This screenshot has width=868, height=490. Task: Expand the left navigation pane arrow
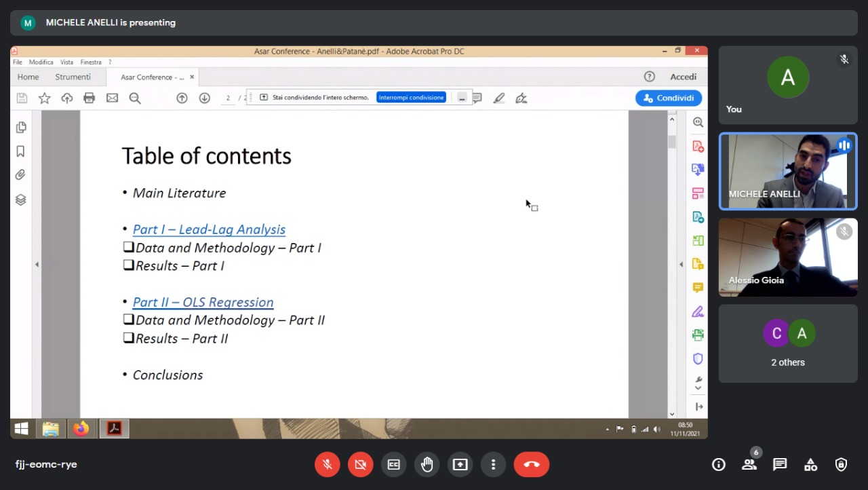tap(37, 265)
